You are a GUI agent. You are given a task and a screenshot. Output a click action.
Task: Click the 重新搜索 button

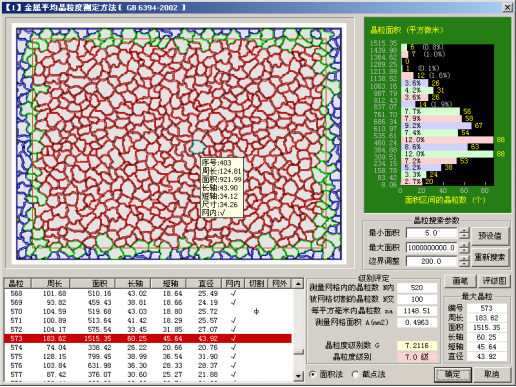[490, 257]
